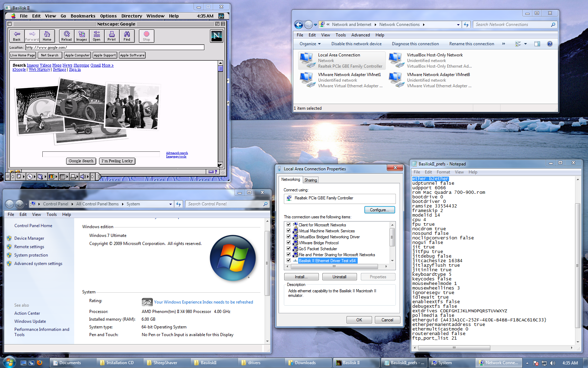Screen dimensions: 588x368
Task: Open Device Manager from the Control Panel sidebar
Action: coord(29,238)
